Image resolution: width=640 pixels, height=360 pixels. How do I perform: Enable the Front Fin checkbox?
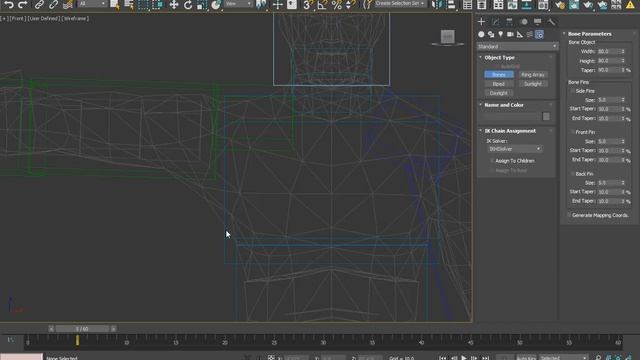click(572, 132)
